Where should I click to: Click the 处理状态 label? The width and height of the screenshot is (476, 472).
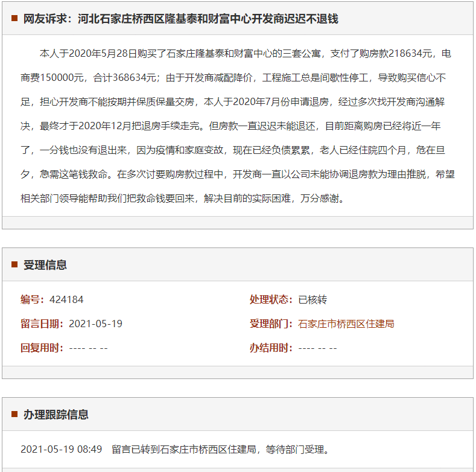point(271,299)
